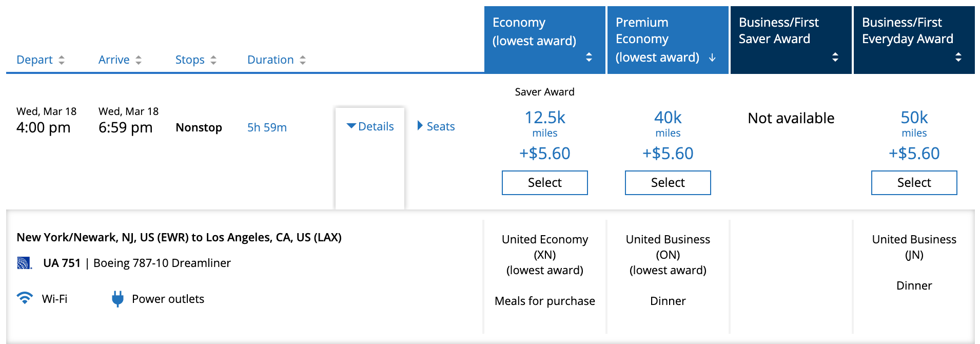
Task: Click the 50k miles Business/First fare
Action: coord(914,135)
